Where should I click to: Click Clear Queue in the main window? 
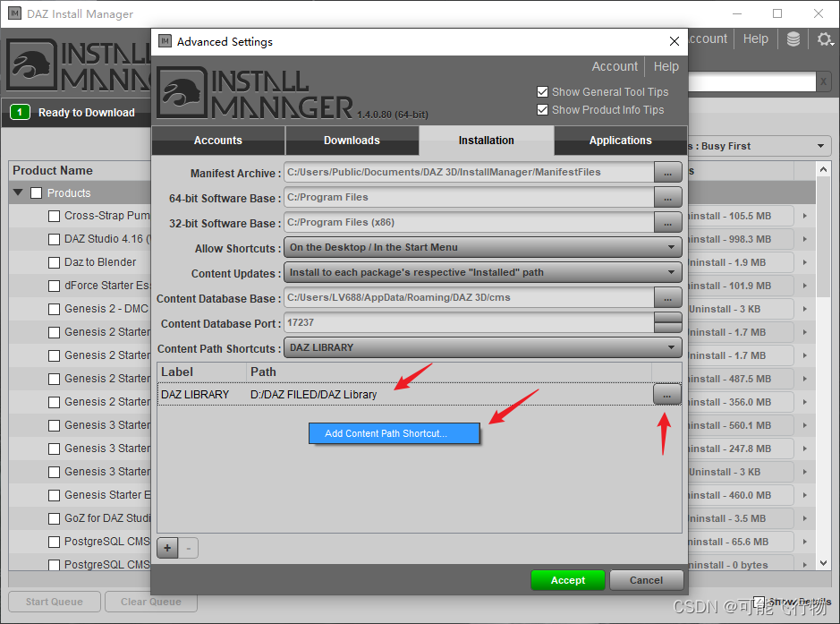(x=151, y=602)
